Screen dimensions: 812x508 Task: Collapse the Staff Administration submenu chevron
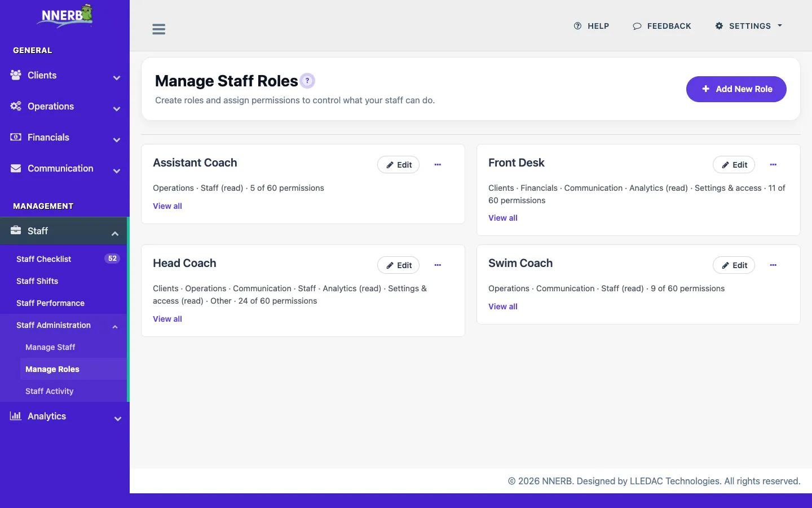tap(115, 327)
